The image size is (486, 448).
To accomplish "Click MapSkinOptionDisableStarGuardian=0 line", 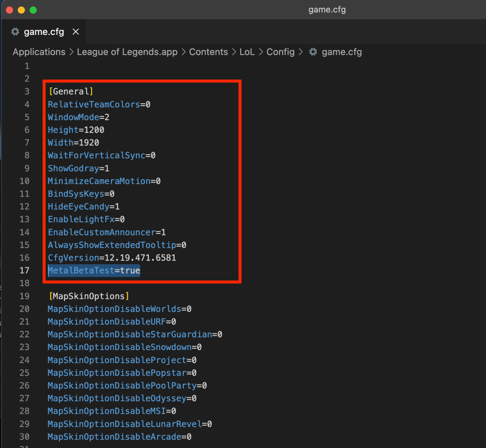I will point(135,334).
